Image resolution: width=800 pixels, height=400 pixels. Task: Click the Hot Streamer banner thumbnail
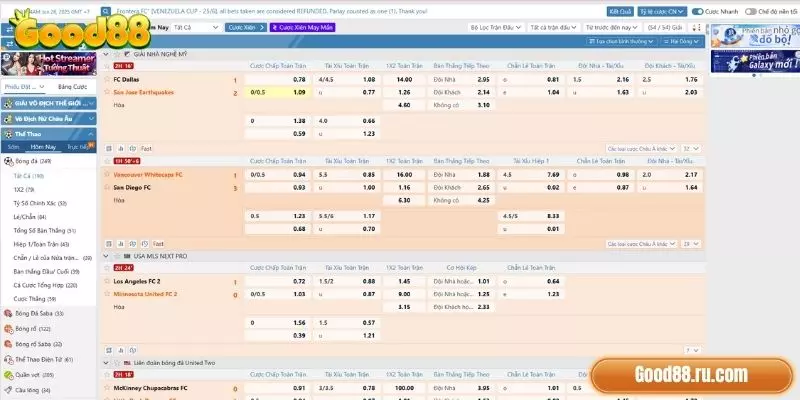click(50, 62)
